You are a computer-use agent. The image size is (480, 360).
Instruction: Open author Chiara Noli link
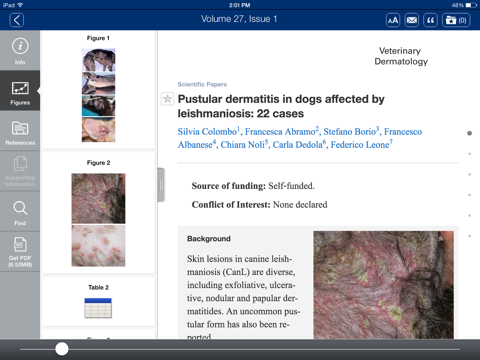[x=244, y=144]
